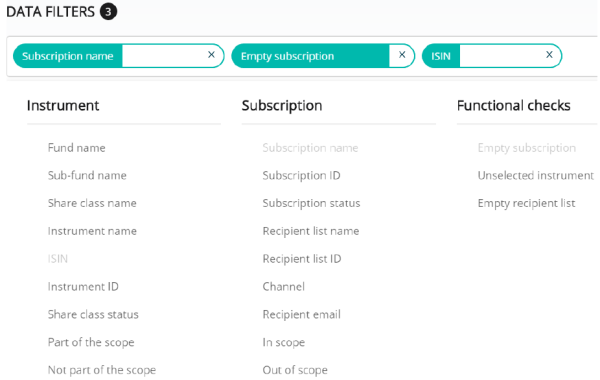This screenshot has height=380, width=600.
Task: Select the In scope subscription filter
Action: [284, 342]
